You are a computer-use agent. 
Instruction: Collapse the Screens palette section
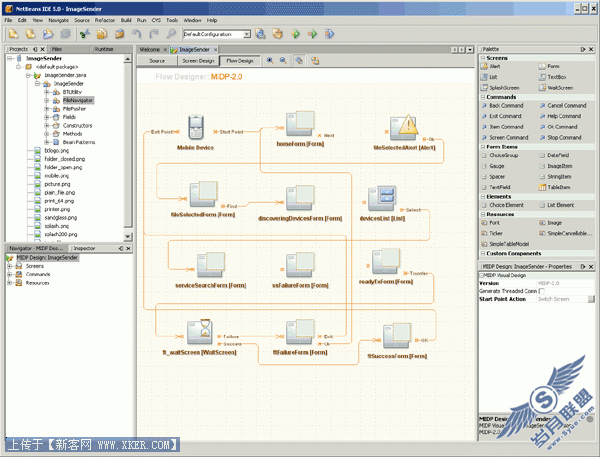pos(483,58)
